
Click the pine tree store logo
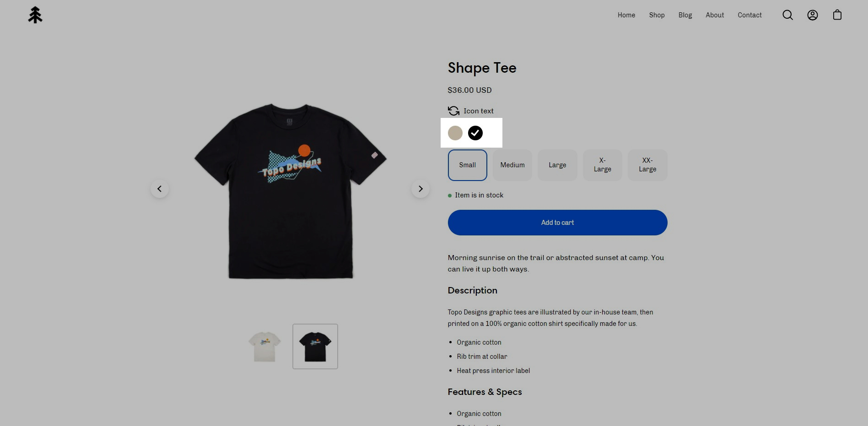point(35,15)
